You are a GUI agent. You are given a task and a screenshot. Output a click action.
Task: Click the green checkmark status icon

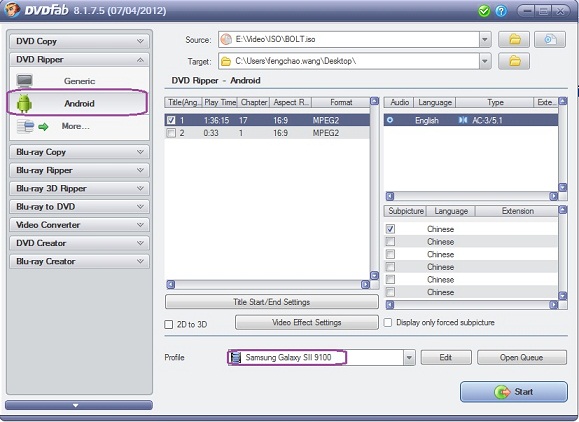point(484,11)
